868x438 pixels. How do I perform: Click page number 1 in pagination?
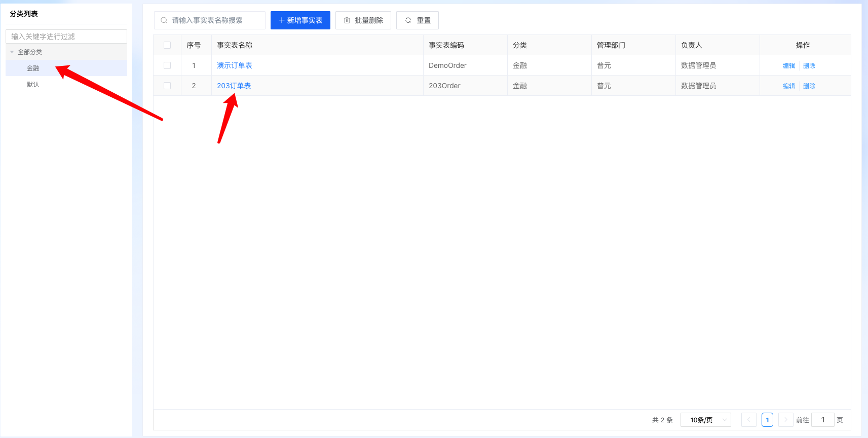coord(767,420)
